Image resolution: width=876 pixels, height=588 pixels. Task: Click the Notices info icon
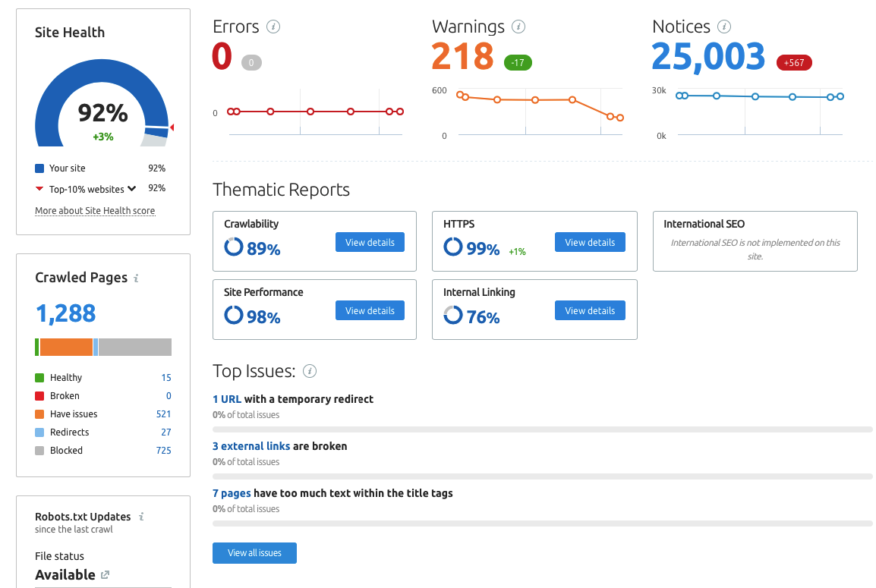pyautogui.click(x=724, y=26)
